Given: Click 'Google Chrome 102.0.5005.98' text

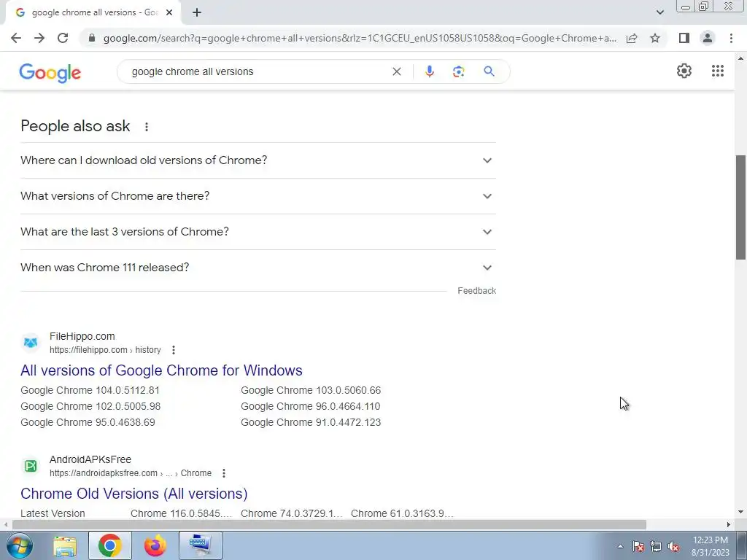Looking at the screenshot, I should pyautogui.click(x=90, y=407).
